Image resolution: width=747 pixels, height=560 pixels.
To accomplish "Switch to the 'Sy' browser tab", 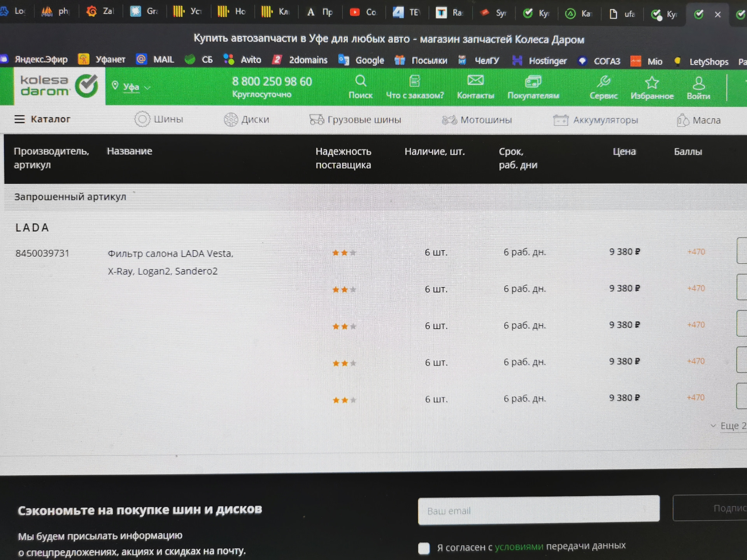I will click(x=493, y=13).
